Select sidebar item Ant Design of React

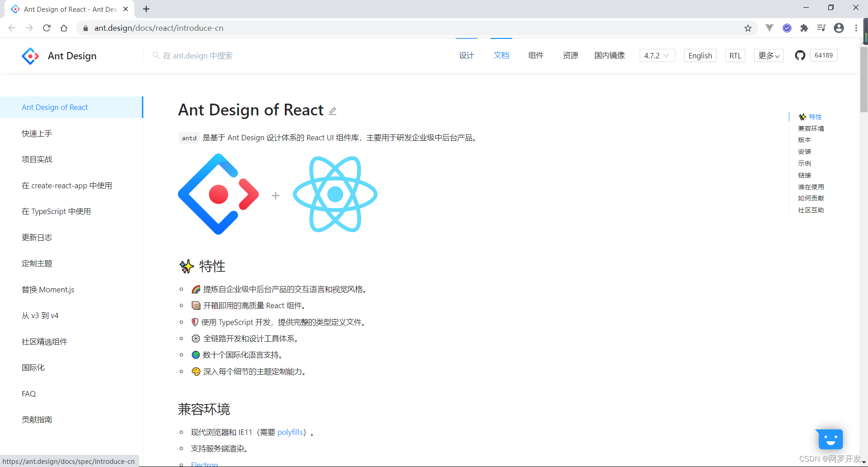click(x=71, y=107)
